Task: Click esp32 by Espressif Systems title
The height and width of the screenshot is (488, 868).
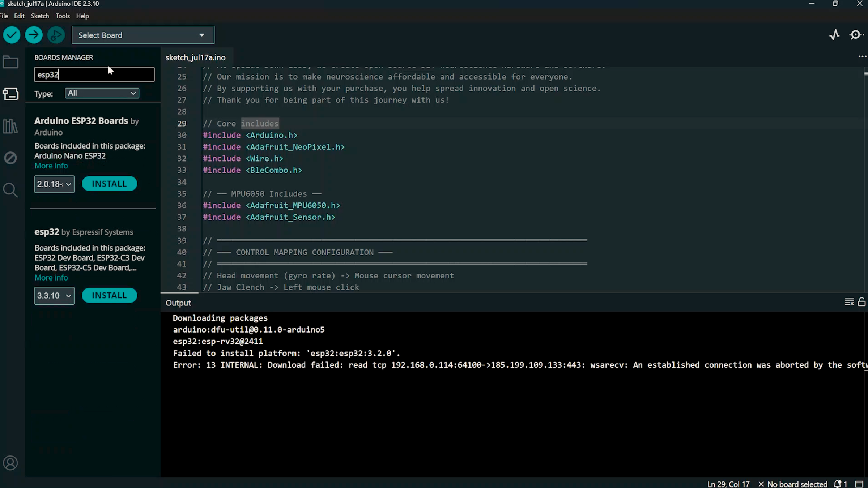Action: (x=84, y=232)
